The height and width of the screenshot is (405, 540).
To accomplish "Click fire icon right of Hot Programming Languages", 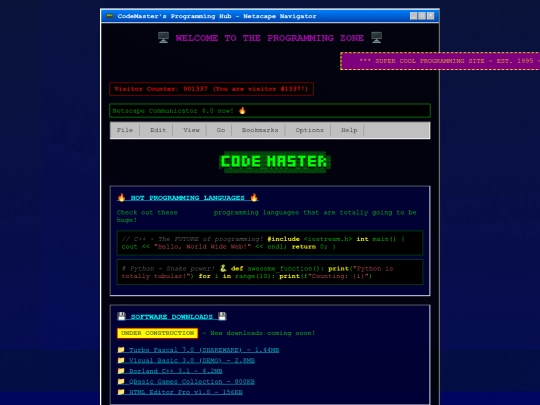I will (x=254, y=197).
